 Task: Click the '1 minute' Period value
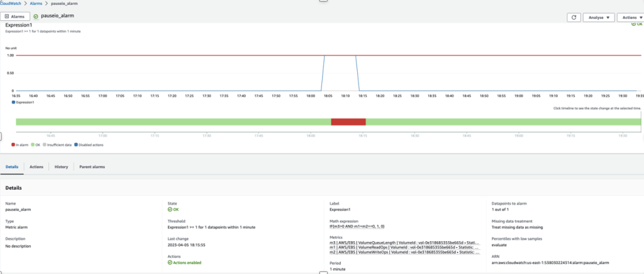(x=338, y=269)
